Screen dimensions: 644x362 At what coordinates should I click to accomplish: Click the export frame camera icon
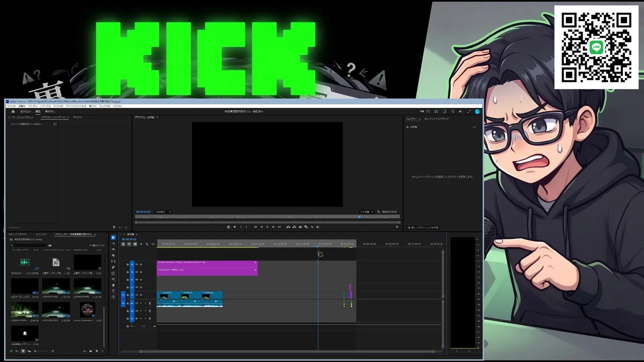pos(300,227)
